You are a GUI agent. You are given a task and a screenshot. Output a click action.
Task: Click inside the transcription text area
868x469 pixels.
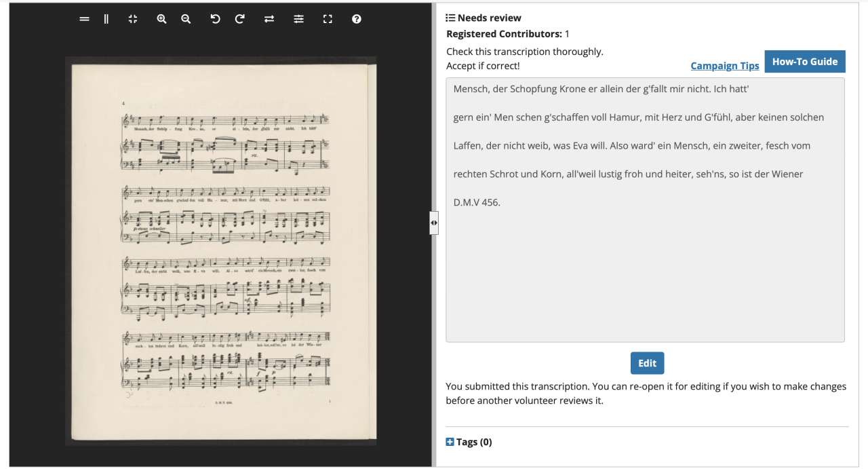tap(644, 271)
